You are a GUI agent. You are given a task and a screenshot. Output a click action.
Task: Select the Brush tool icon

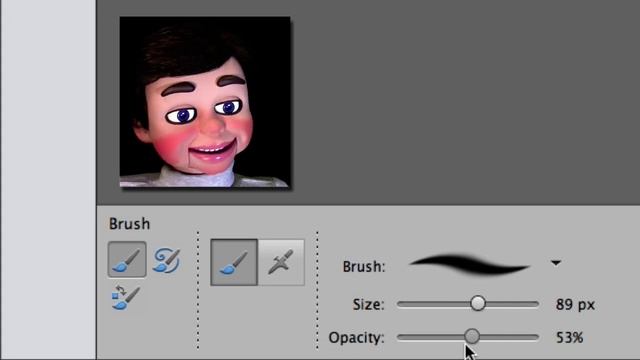tap(127, 260)
